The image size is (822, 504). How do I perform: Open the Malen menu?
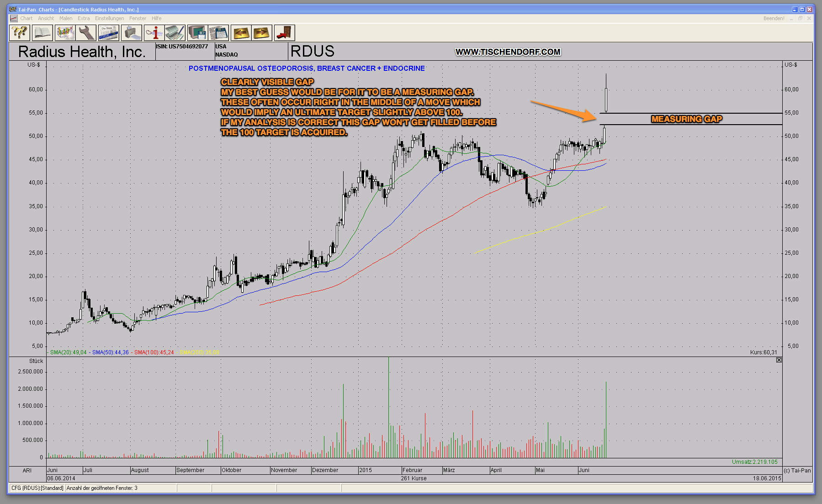[x=66, y=18]
